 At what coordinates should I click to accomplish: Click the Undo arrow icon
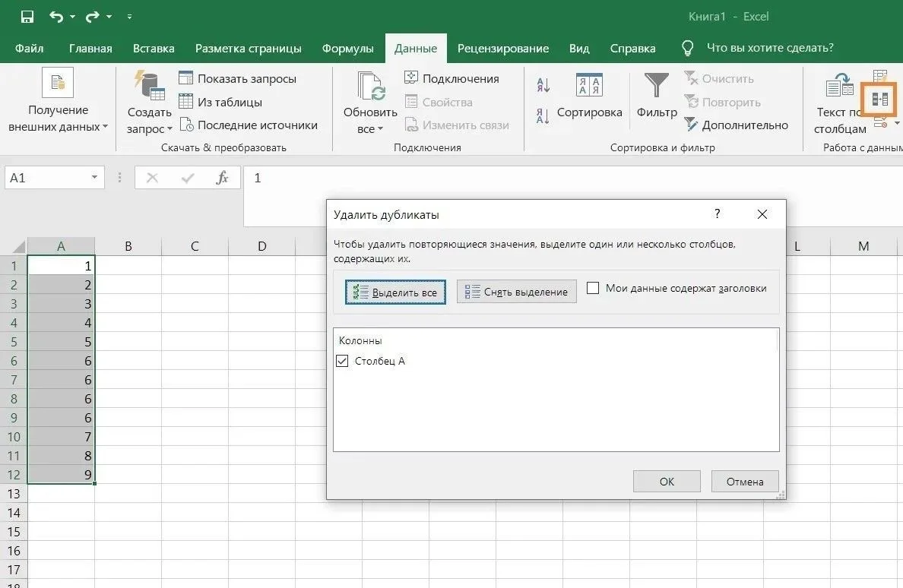point(56,17)
